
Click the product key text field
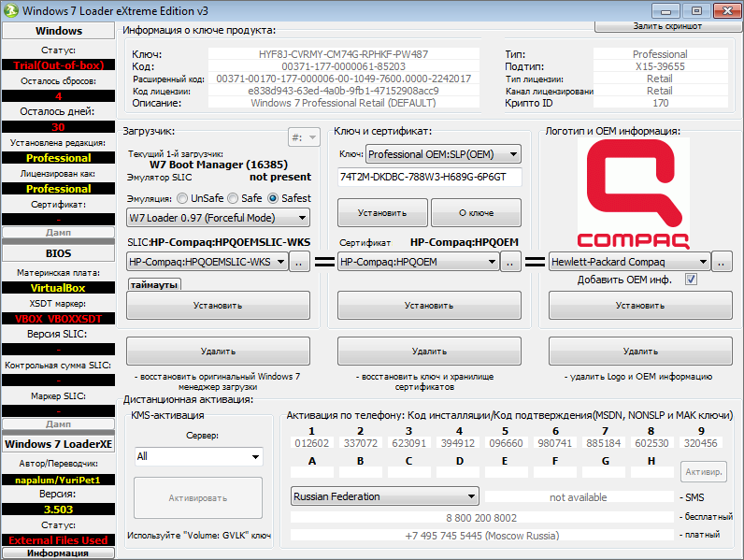[429, 177]
